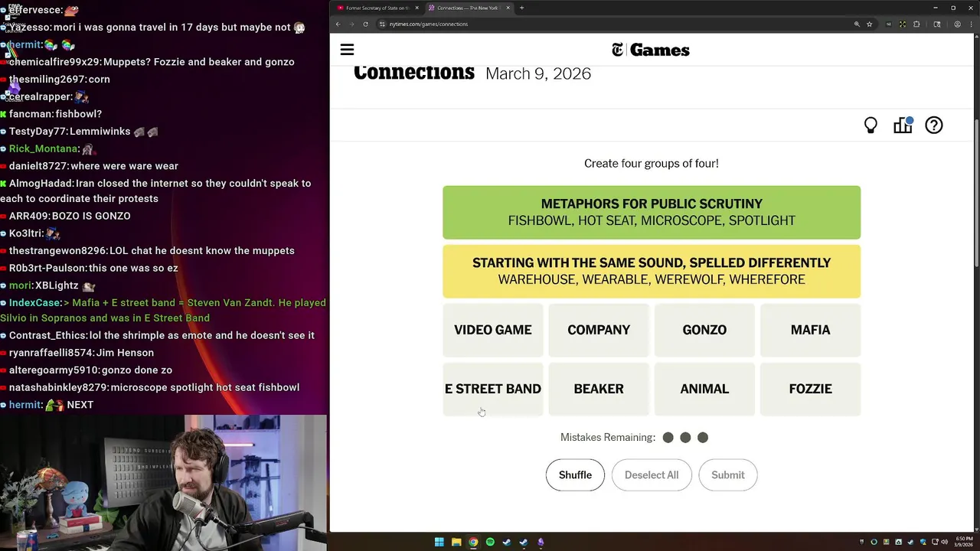Go back in the browser

coord(338,24)
